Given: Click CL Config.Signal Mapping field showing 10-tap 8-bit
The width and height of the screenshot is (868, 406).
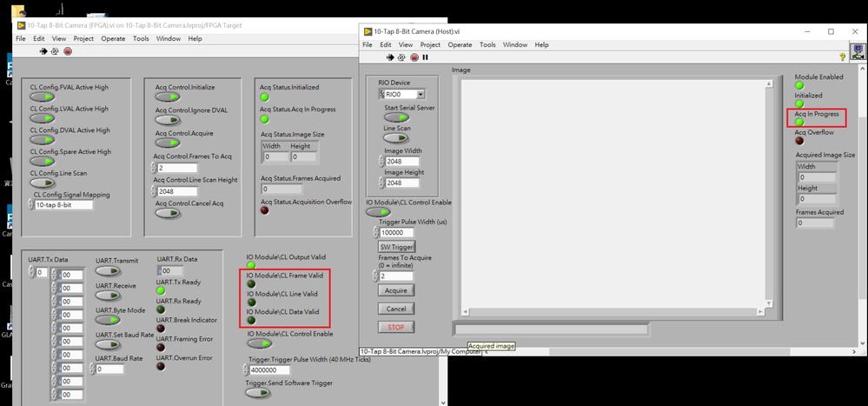Looking at the screenshot, I should coord(63,205).
